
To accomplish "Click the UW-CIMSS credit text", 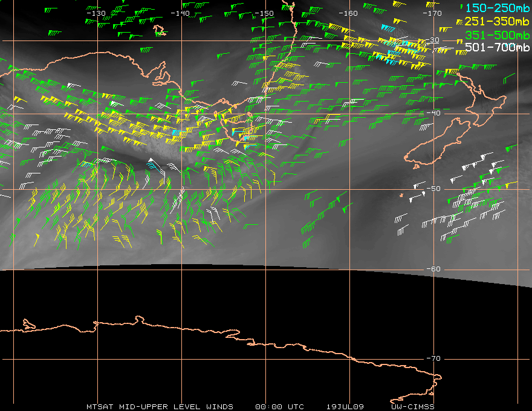I will click(412, 407).
